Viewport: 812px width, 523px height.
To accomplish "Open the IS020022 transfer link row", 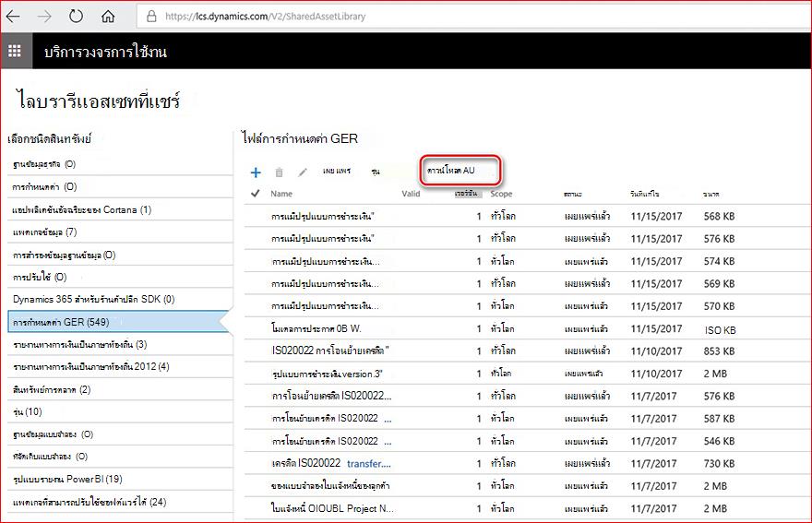I will tap(527, 463).
